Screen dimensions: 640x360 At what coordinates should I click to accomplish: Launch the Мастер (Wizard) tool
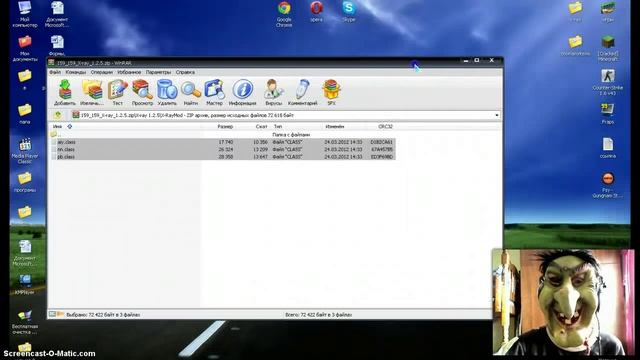click(214, 92)
